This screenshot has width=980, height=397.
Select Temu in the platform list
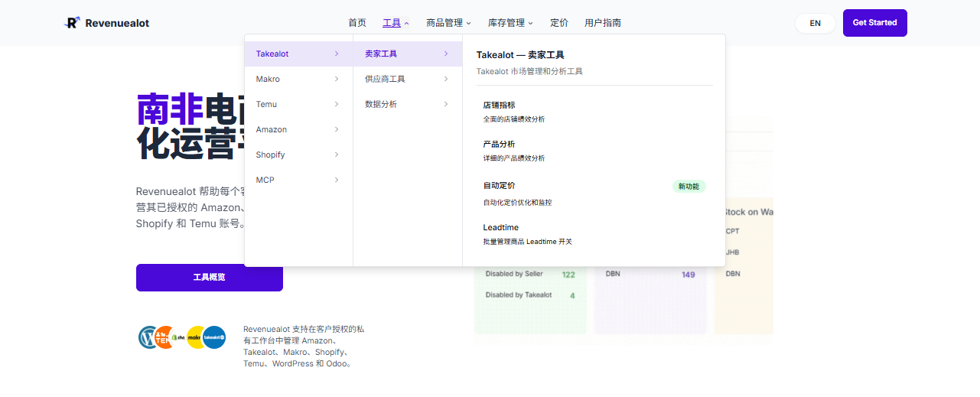(298, 104)
